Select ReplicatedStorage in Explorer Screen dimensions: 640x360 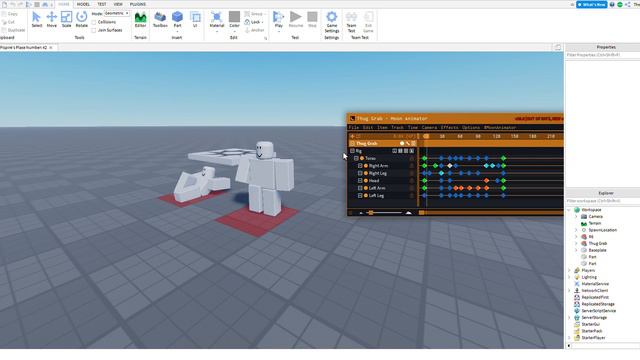tap(598, 304)
